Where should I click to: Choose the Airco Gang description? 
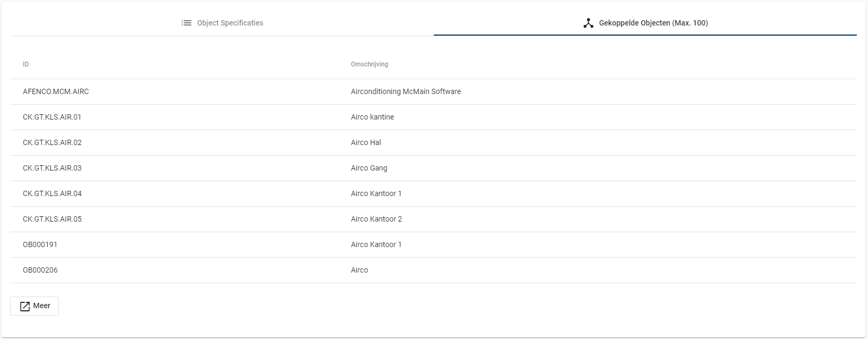coord(369,168)
